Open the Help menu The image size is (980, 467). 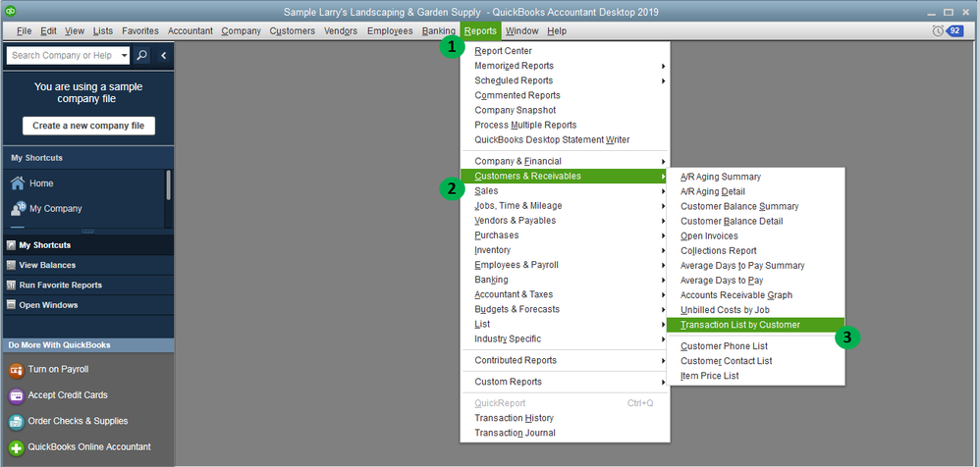pos(556,31)
